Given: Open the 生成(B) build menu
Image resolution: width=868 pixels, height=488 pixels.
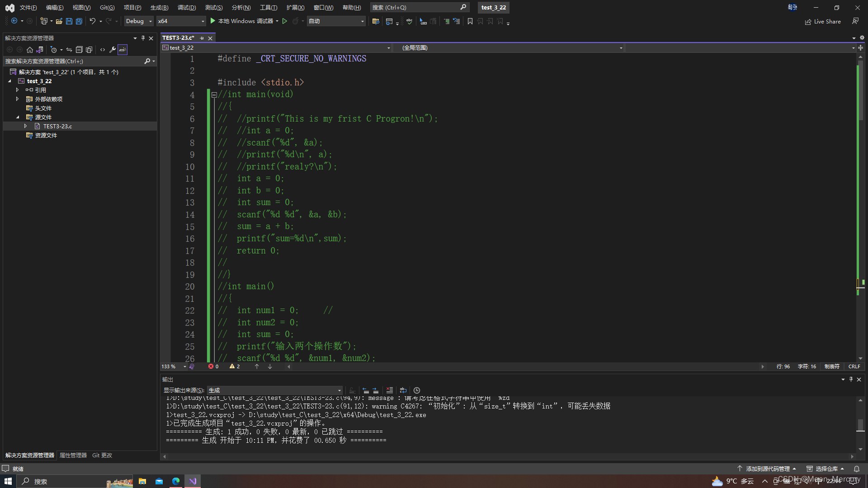Looking at the screenshot, I should click(x=159, y=8).
